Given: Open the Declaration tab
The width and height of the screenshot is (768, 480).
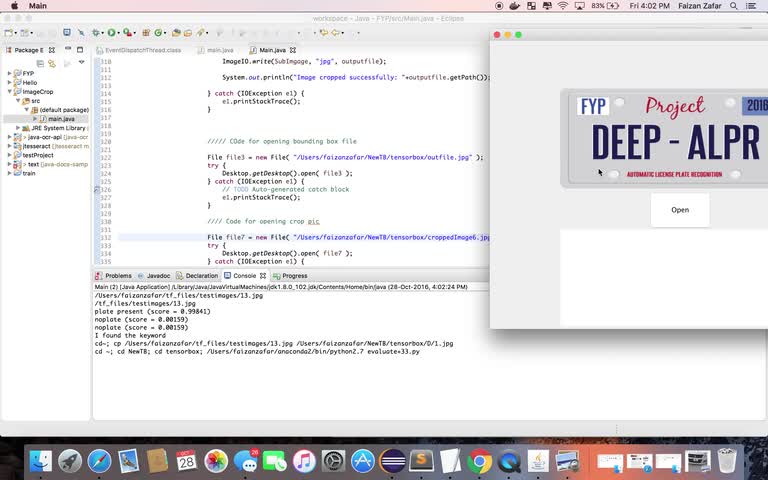Looking at the screenshot, I should tap(197, 276).
